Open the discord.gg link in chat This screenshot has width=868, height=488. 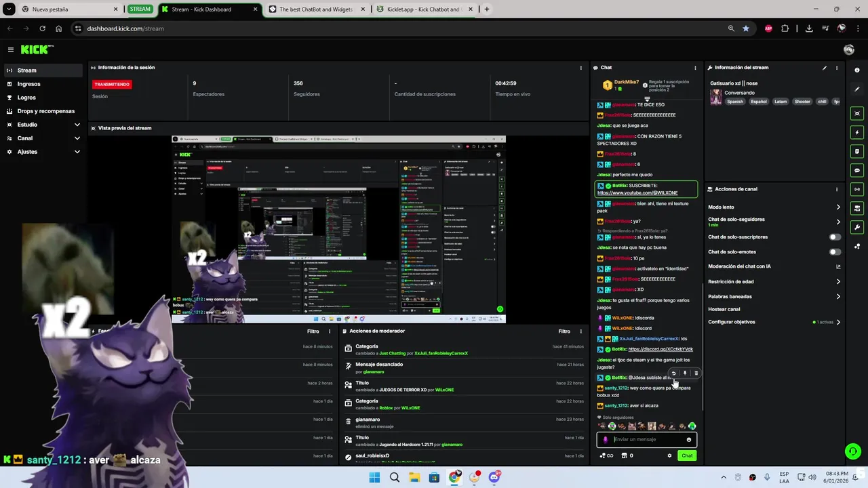coord(660,350)
